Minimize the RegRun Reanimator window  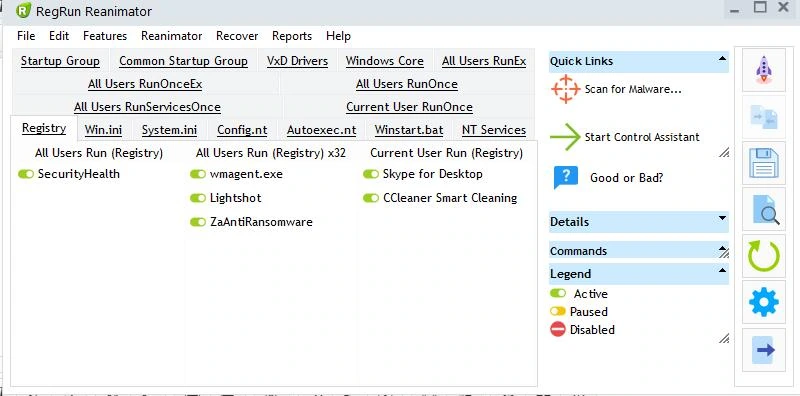point(735,10)
